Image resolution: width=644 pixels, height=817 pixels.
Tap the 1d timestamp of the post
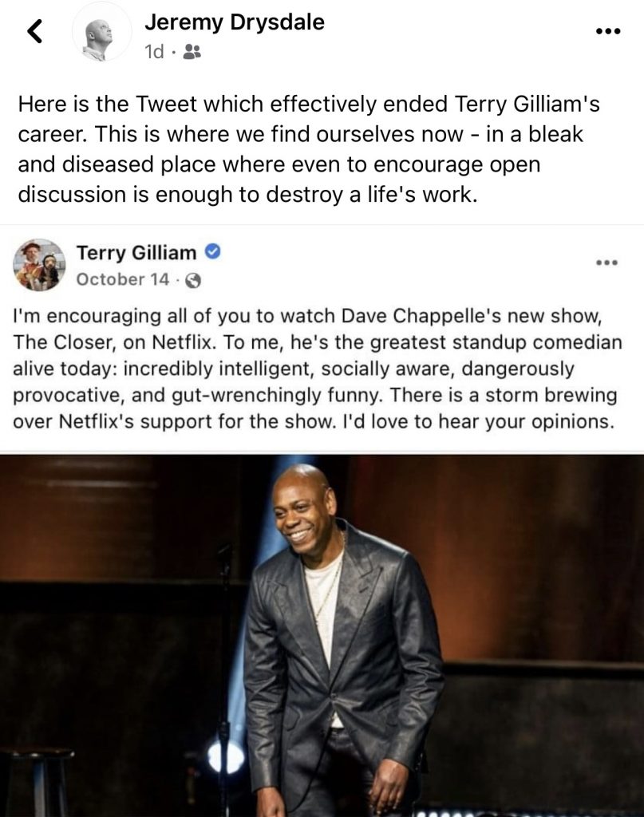tap(154, 52)
